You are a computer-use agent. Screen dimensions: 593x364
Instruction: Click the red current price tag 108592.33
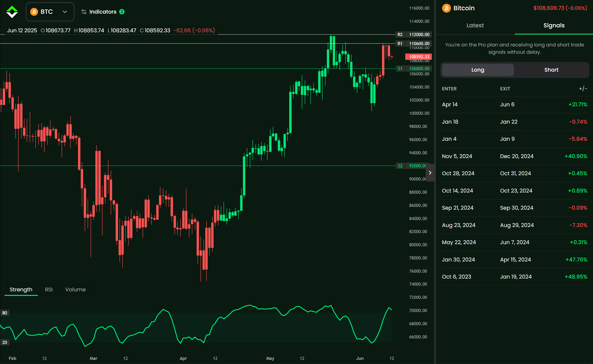coord(419,57)
